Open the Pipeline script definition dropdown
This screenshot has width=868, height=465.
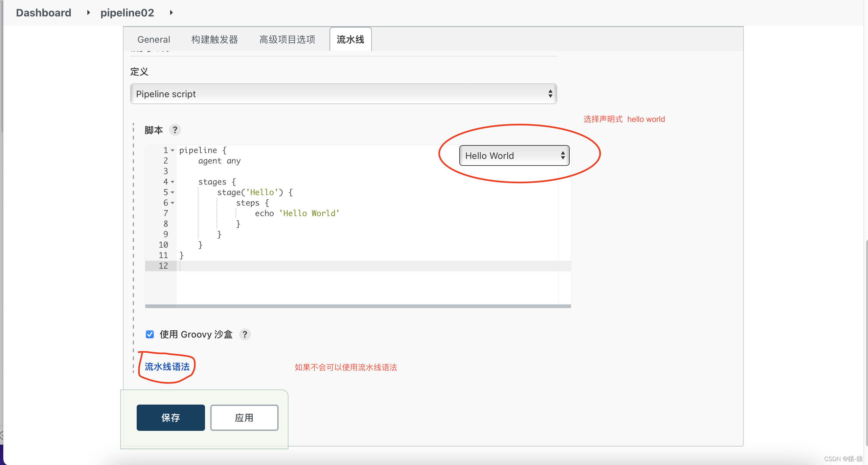(x=343, y=94)
